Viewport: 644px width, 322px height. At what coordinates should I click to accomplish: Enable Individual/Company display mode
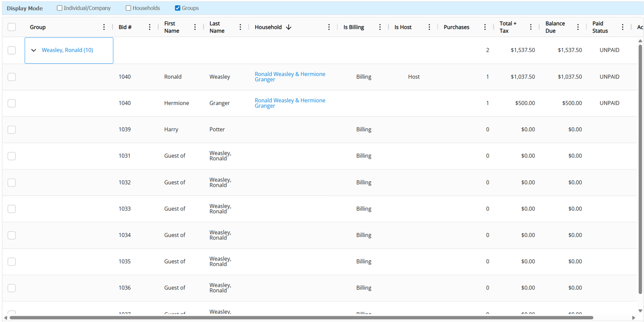click(60, 8)
